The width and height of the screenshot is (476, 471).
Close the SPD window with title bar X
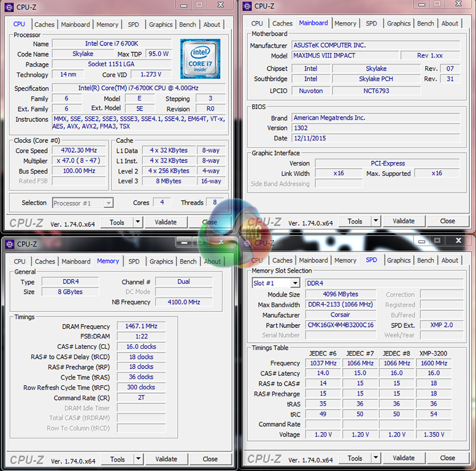(458, 240)
